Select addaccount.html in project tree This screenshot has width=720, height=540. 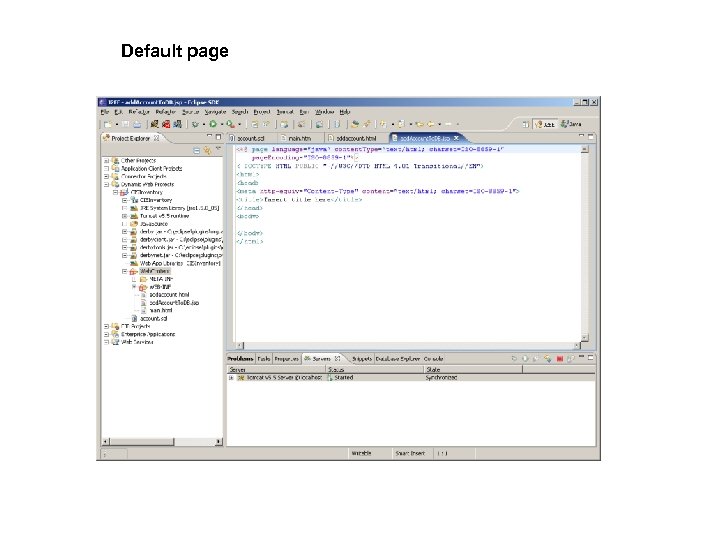pyautogui.click(x=169, y=295)
